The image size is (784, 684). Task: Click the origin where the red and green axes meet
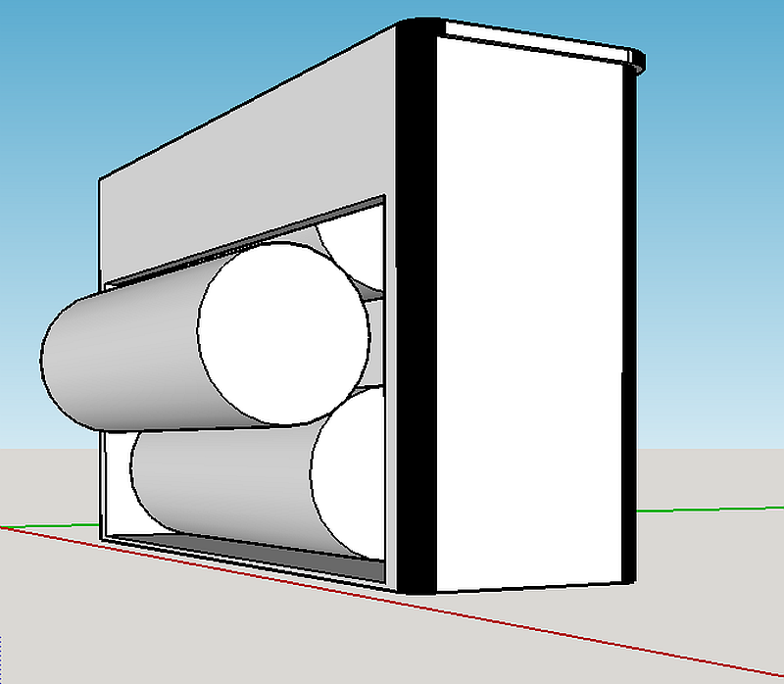(x=4, y=527)
